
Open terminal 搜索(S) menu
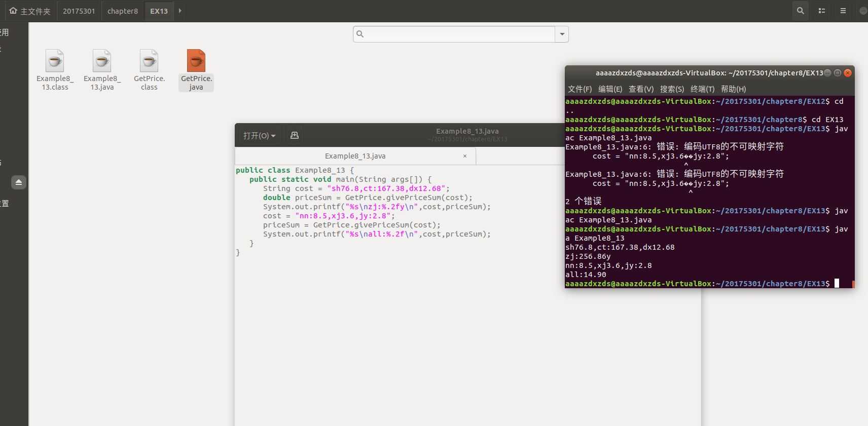[672, 89]
